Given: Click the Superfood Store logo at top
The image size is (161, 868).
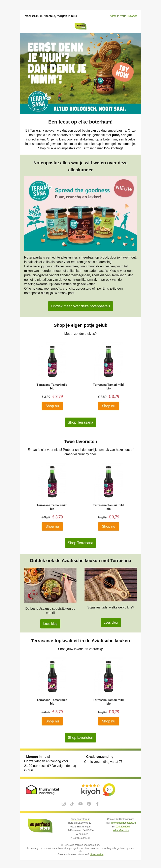Looking at the screenshot, I should [x=80, y=26].
